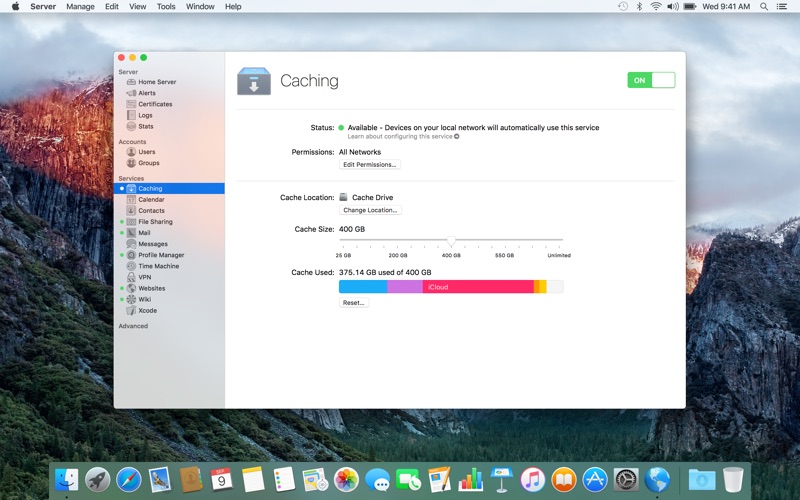Select the Alerts sidebar icon
Image resolution: width=800 pixels, height=500 pixels.
pos(131,93)
